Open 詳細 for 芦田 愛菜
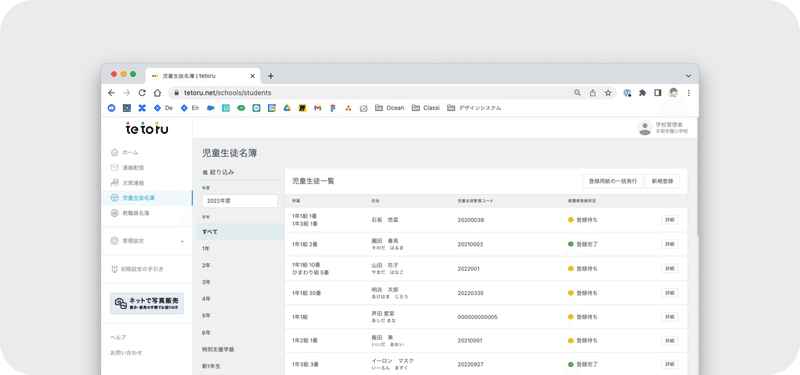This screenshot has width=800, height=375. (670, 317)
